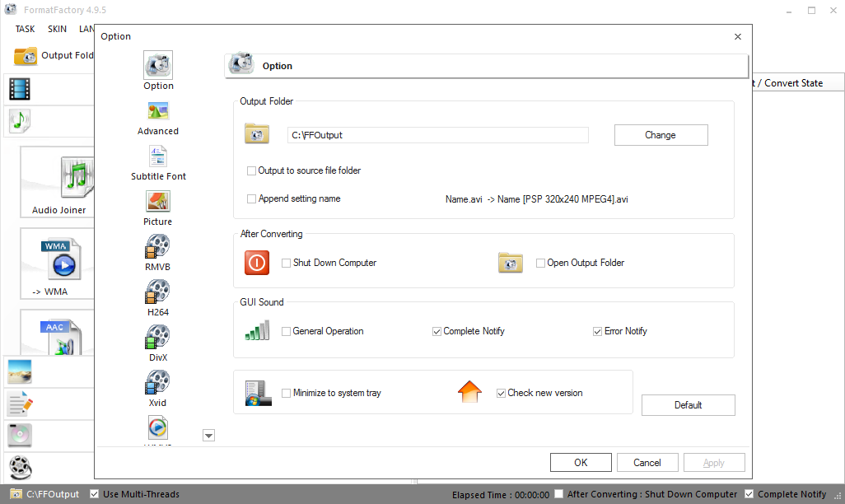Click the status bar output folder icon
The width and height of the screenshot is (845, 504).
click(x=16, y=494)
